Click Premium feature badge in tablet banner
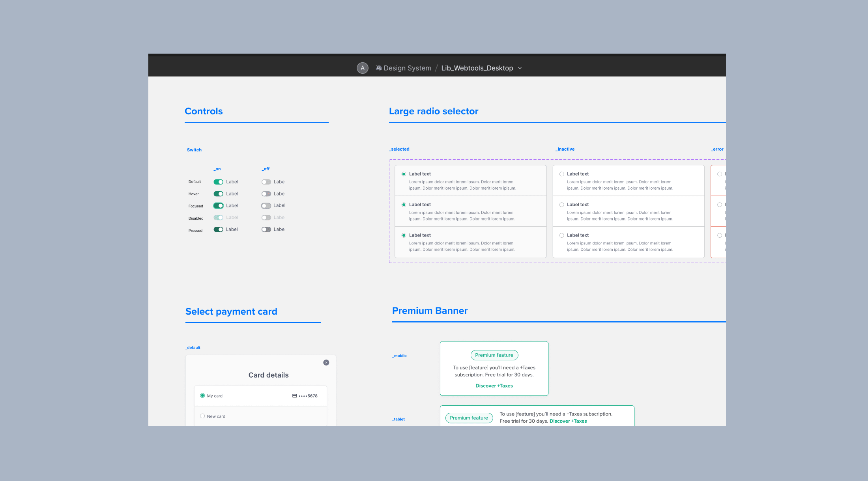The image size is (868, 481). [x=469, y=418]
